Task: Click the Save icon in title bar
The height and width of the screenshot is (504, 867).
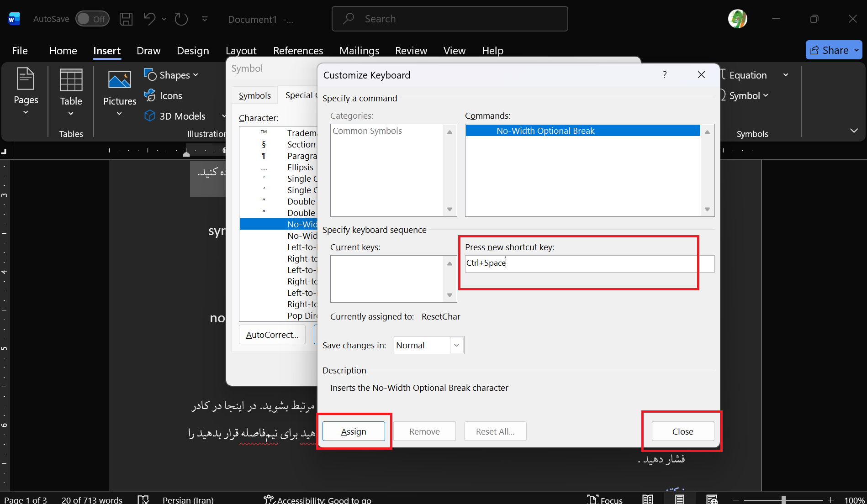Action: [x=126, y=19]
